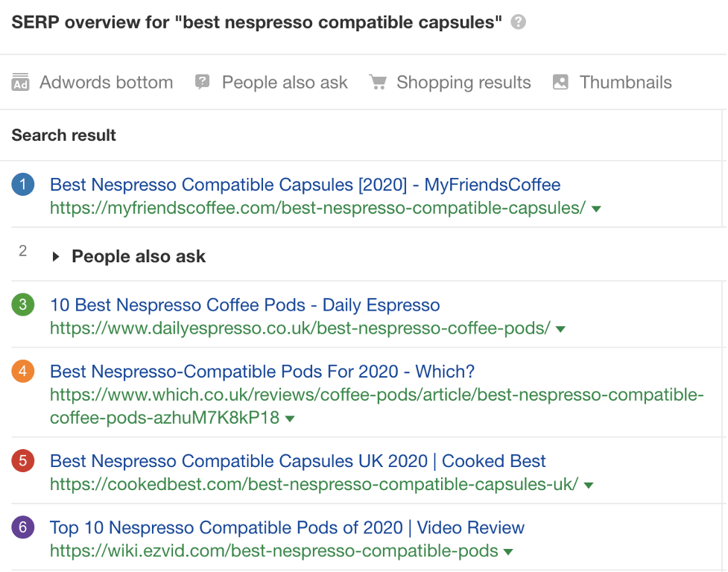The image size is (728, 572).
Task: Click the People also ask speech icon
Action: [202, 83]
